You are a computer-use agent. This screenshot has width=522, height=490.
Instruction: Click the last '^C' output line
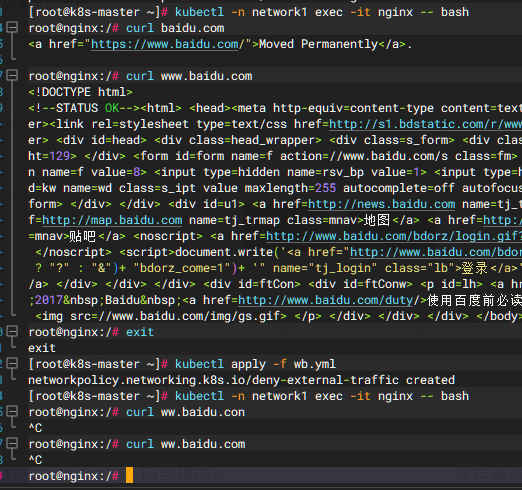[x=35, y=460]
